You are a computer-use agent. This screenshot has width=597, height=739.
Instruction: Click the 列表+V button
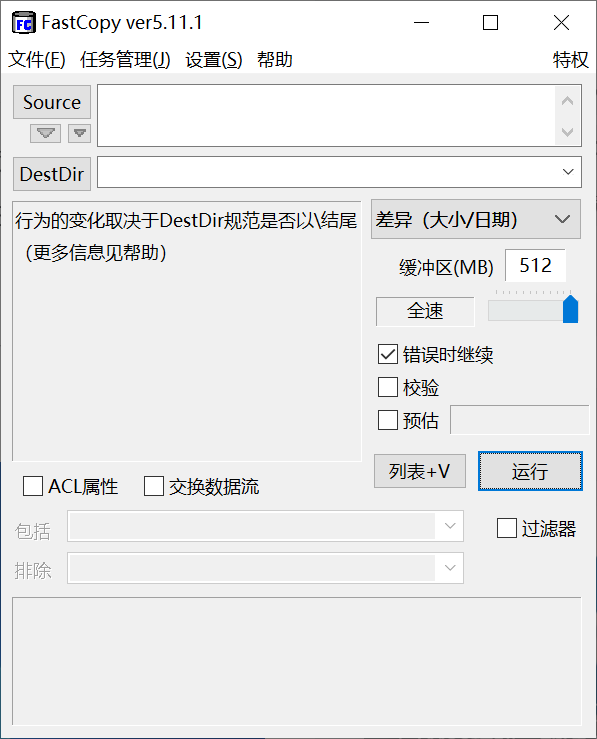(420, 471)
